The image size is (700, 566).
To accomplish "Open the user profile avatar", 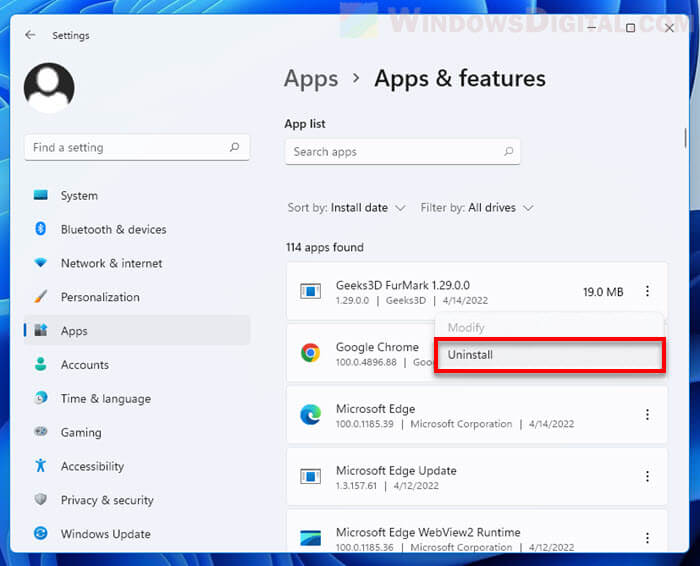I will click(49, 88).
